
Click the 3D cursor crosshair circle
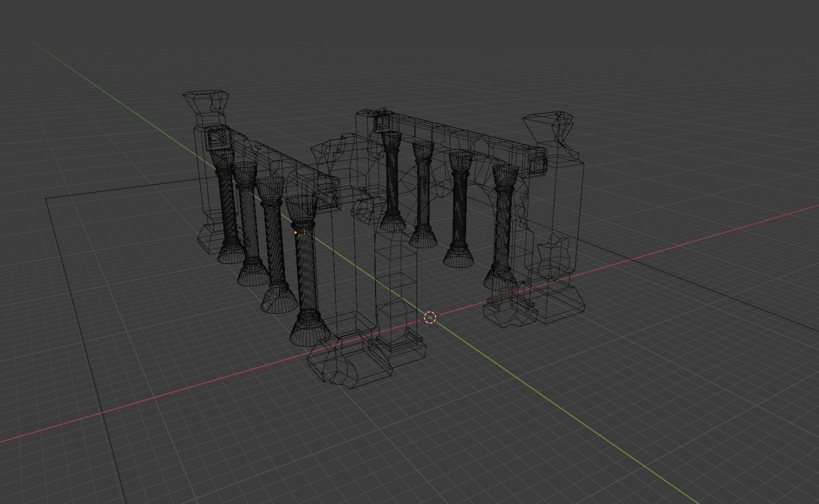pos(430,317)
